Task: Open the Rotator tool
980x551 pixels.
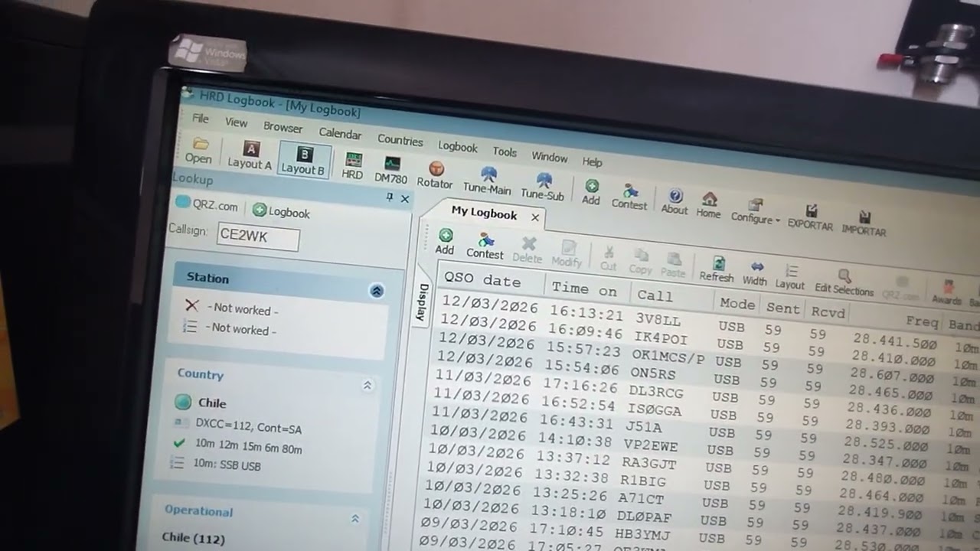Action: click(435, 174)
